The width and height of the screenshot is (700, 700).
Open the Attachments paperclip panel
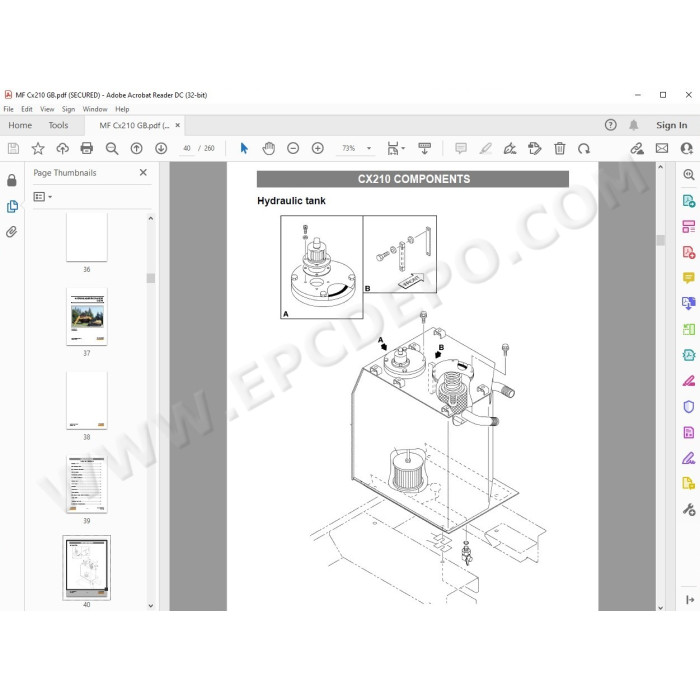(x=12, y=232)
